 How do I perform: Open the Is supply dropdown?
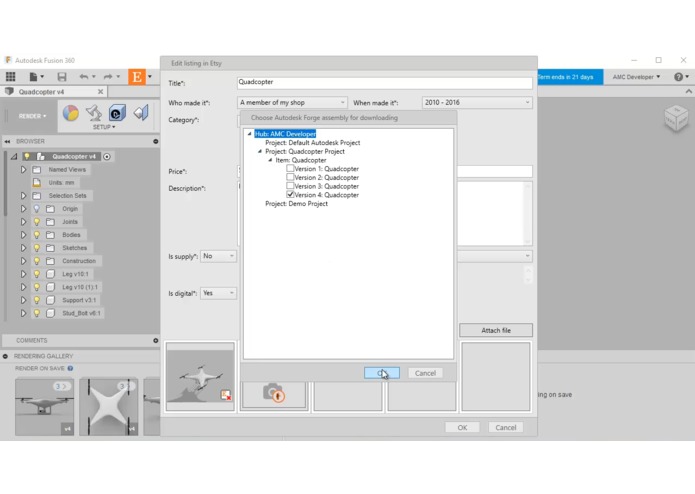pos(218,256)
